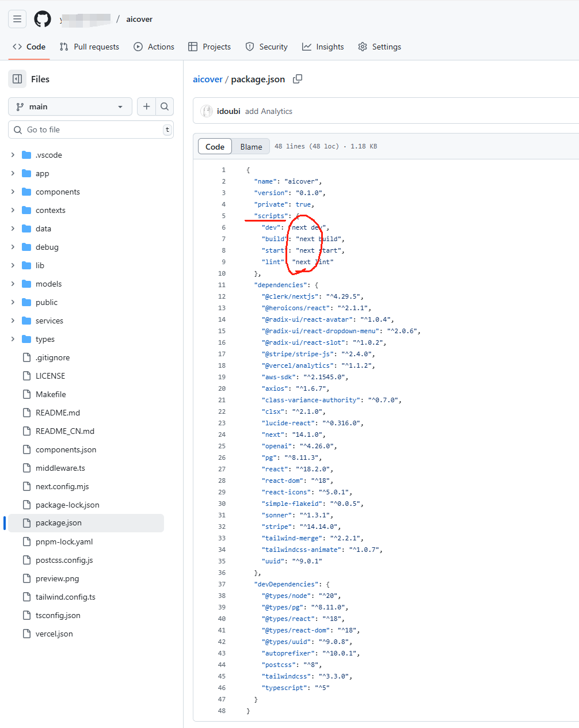Screen dimensions: 579x728
Task: Open the main branch dropdown
Action: [70, 106]
